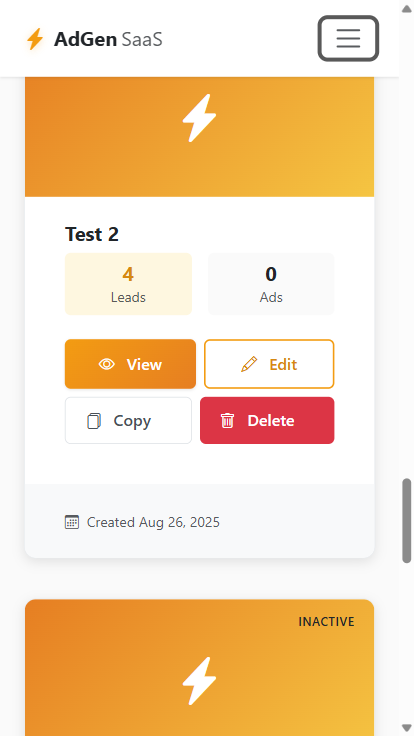Click the white bolt on Test 2 banner
Viewport: 414px width, 736px height.
click(199, 118)
